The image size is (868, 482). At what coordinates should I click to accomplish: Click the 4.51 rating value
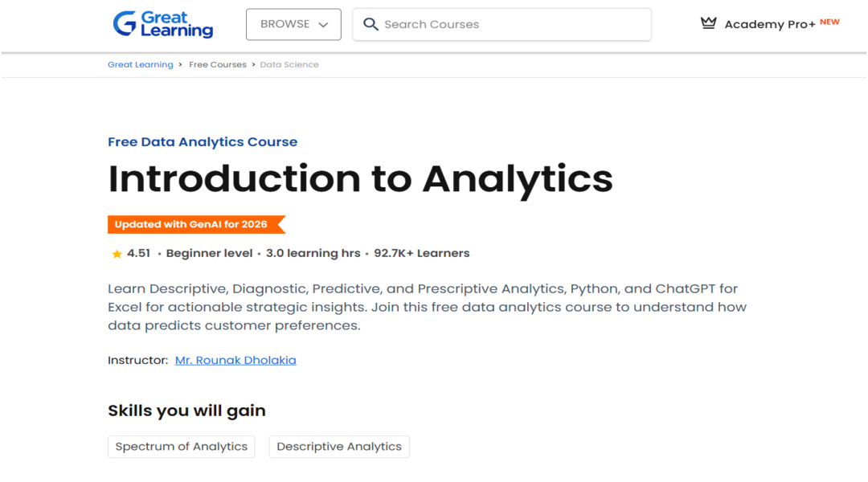point(138,253)
